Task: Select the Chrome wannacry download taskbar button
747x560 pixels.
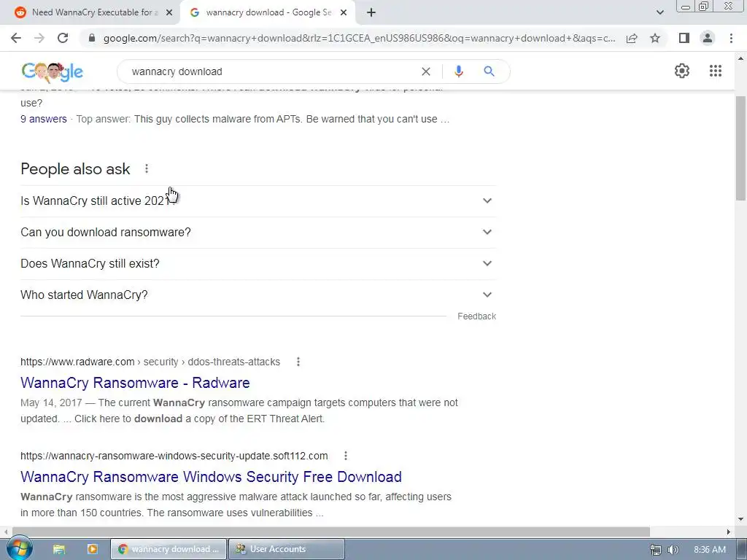Action: pos(169,549)
